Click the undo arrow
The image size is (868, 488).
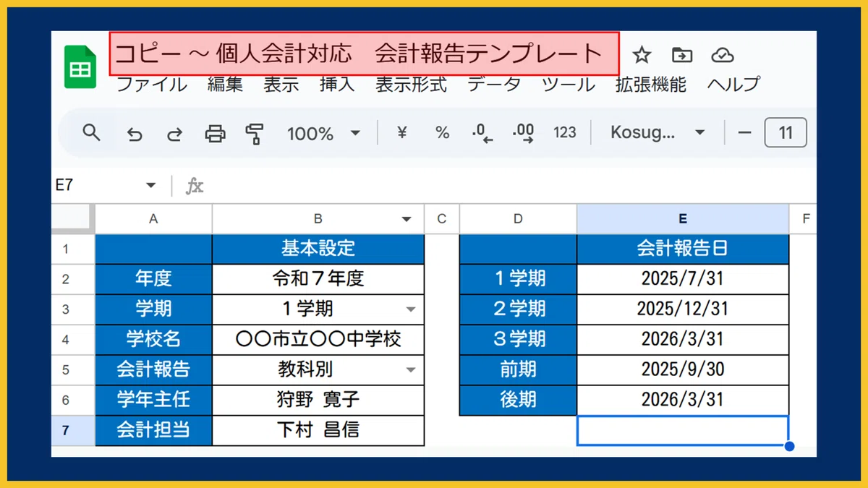(x=135, y=133)
